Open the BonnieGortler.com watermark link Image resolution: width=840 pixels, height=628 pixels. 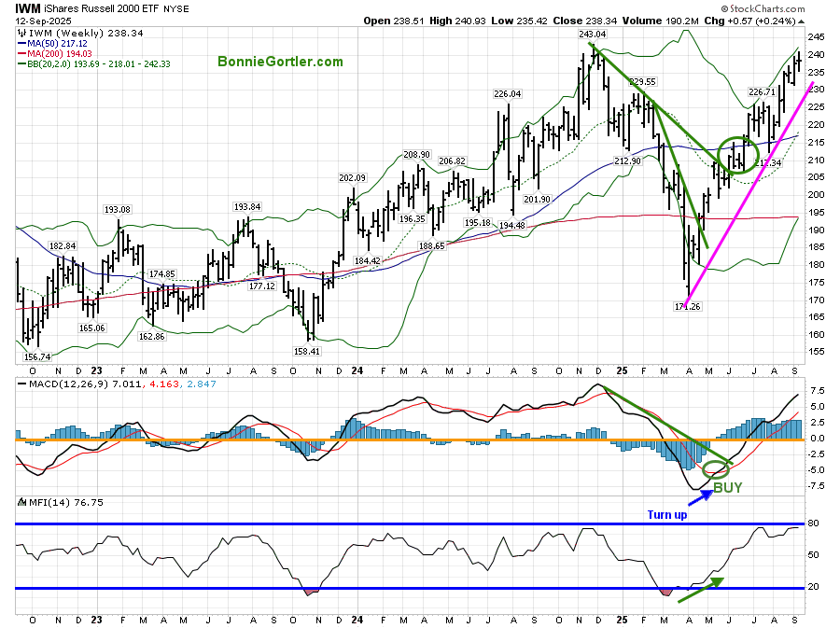(x=280, y=63)
